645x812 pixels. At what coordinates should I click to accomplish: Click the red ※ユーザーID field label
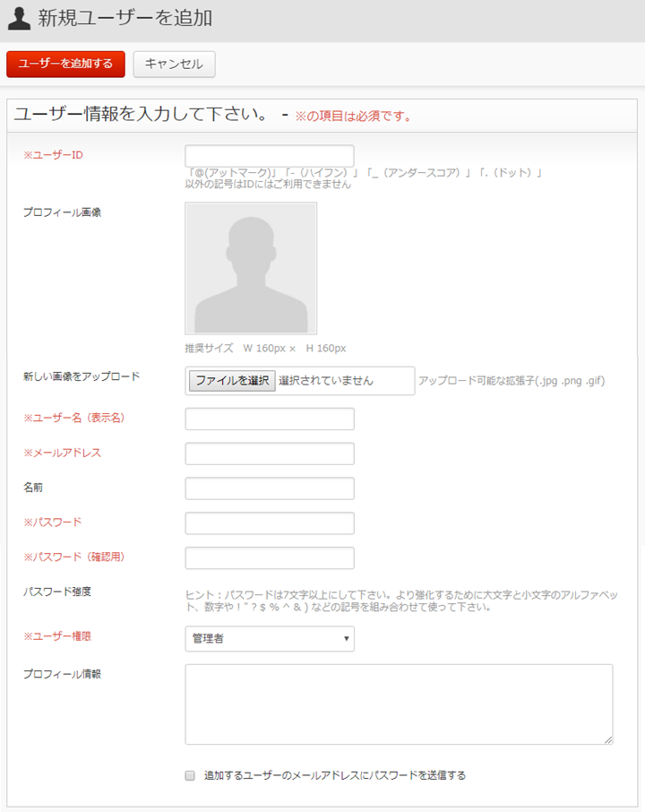(53, 155)
